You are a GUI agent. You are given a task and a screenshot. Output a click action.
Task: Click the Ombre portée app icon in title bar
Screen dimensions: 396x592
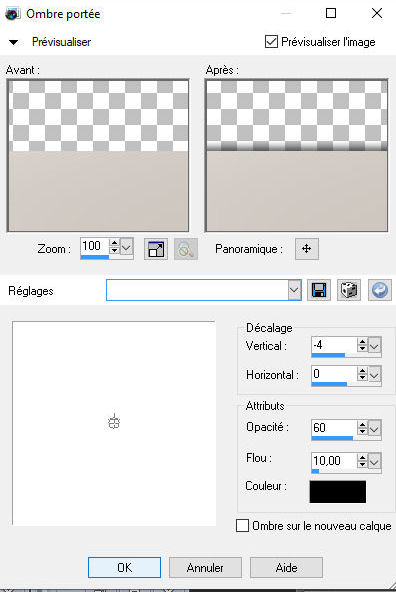(12, 14)
